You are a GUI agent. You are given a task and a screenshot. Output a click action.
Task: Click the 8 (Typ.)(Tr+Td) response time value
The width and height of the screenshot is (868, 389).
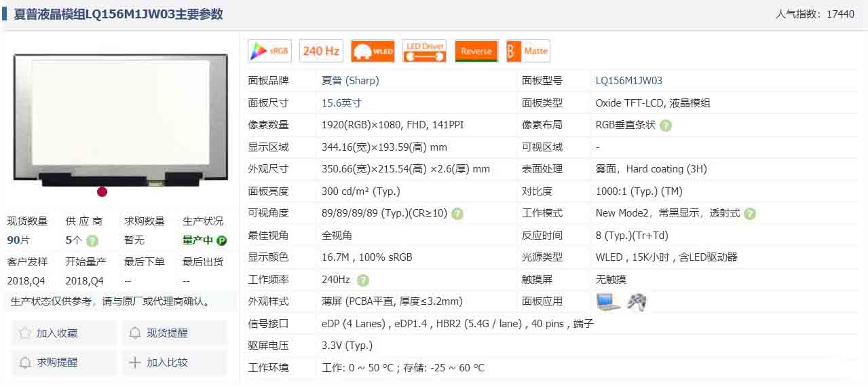(x=632, y=236)
